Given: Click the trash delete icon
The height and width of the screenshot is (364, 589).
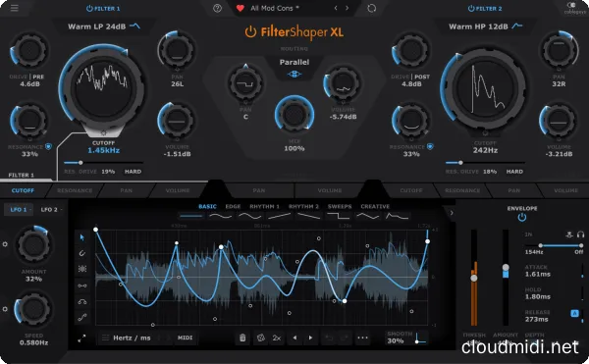Looking at the screenshot, I should 242,338.
